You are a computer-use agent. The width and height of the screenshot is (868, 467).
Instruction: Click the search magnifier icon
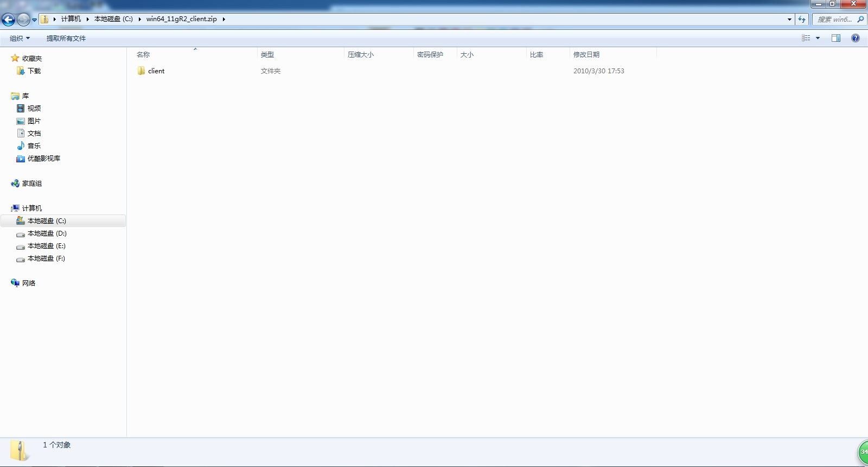pos(860,19)
